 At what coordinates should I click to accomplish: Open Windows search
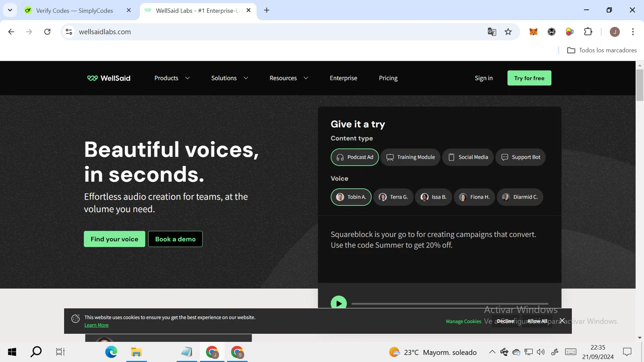click(x=36, y=352)
